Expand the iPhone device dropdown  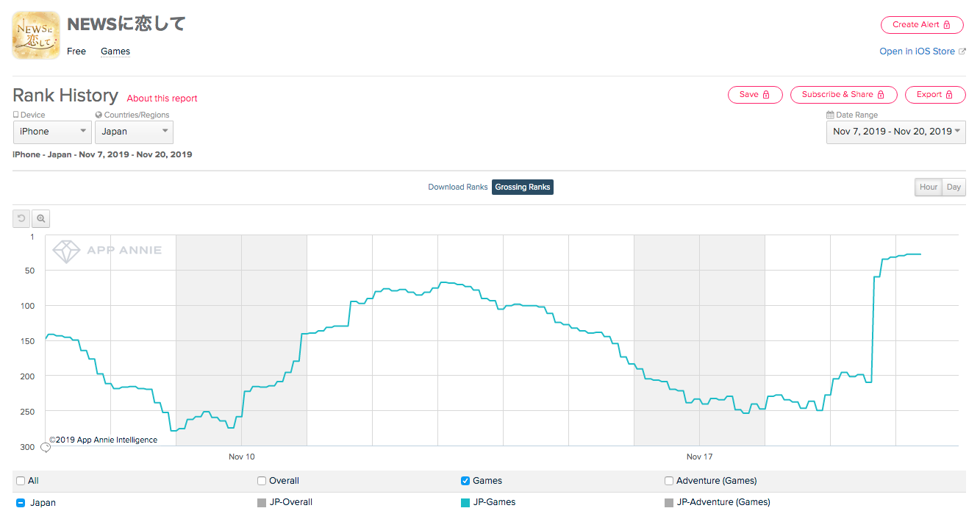[x=52, y=132]
